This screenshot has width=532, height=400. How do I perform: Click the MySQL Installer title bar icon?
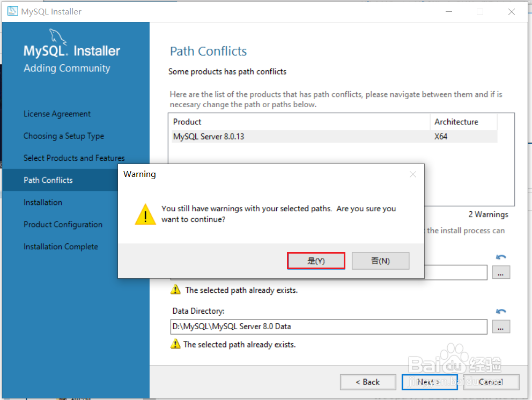pyautogui.click(x=12, y=11)
